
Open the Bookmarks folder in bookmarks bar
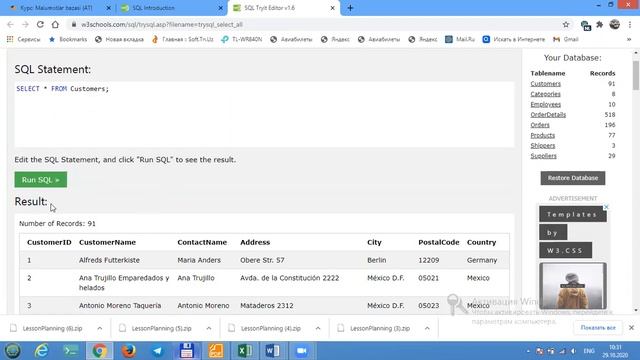pos(68,39)
